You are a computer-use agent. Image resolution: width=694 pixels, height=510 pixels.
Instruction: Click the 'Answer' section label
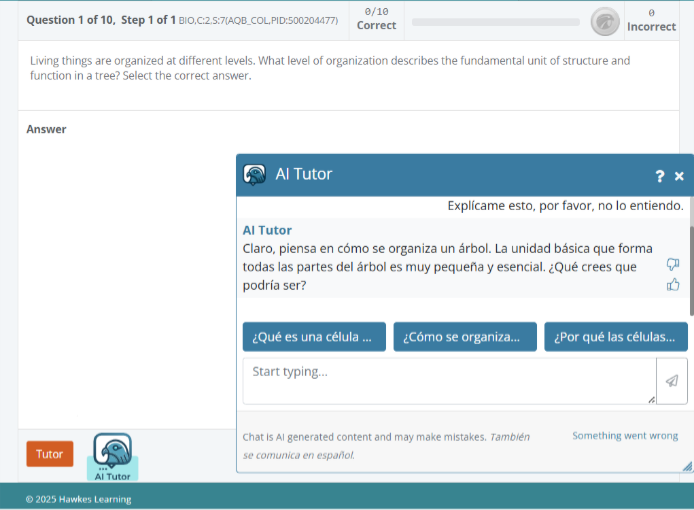[x=46, y=129]
